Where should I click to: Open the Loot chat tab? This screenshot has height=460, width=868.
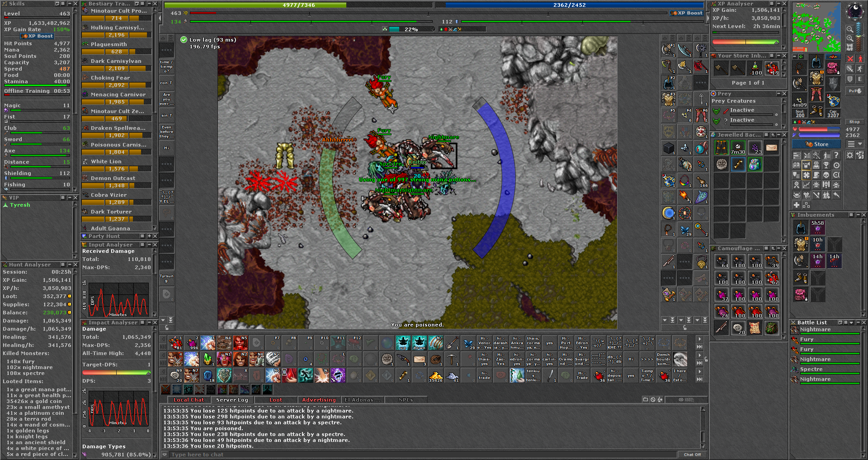point(276,400)
